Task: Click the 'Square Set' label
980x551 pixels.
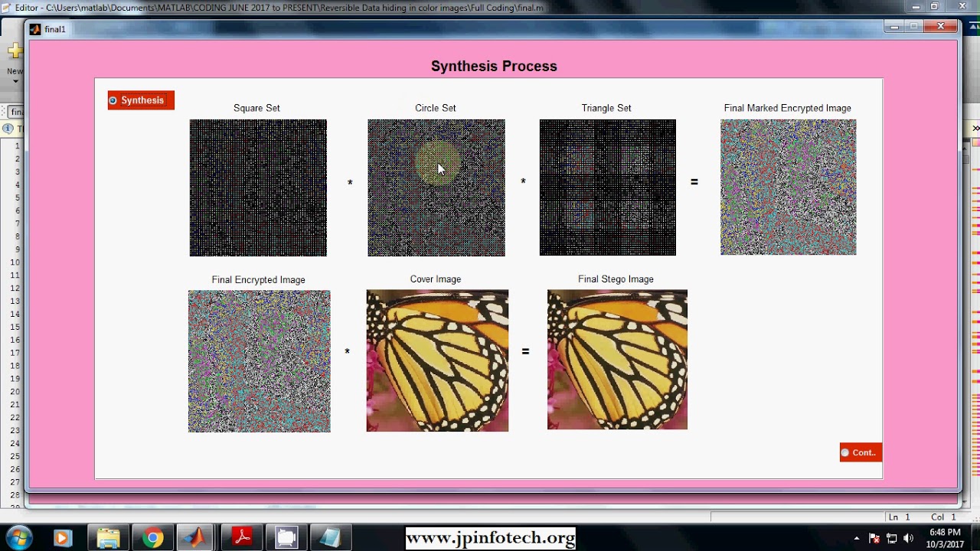Action: (x=256, y=108)
